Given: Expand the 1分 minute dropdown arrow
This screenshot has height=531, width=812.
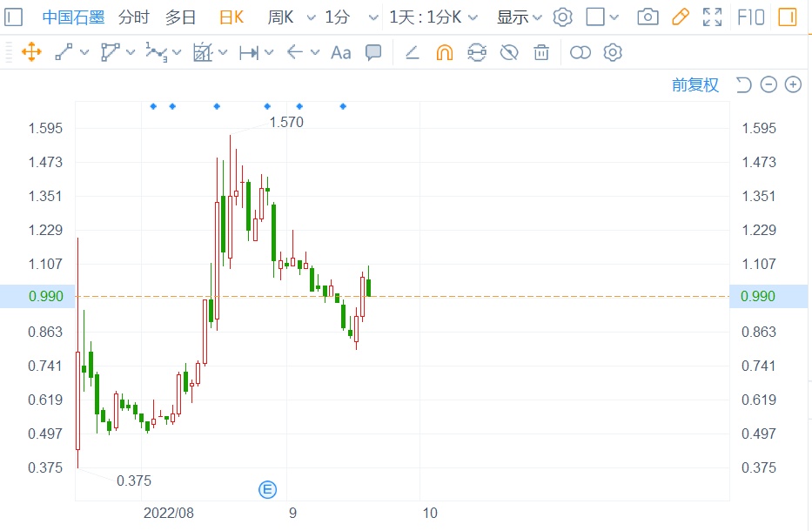Looking at the screenshot, I should tap(373, 17).
